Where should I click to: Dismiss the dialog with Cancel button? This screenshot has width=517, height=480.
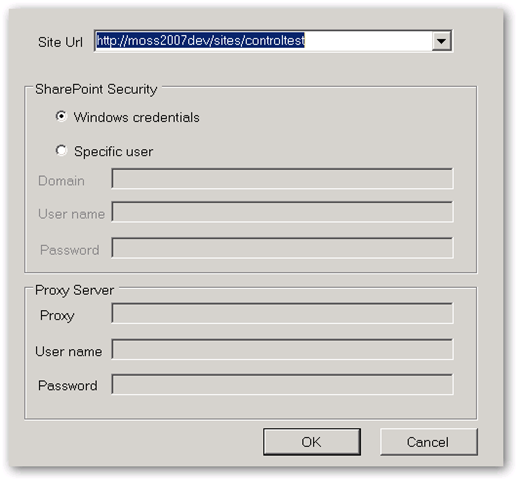coord(429,442)
